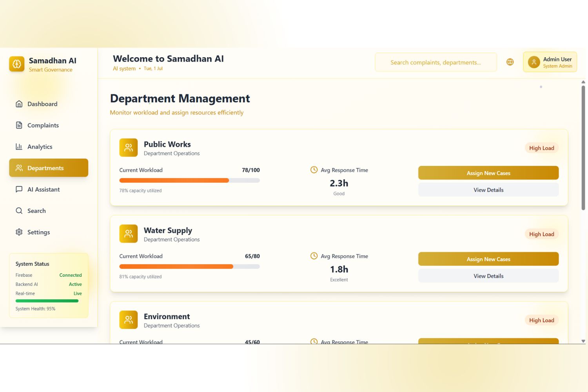The image size is (588, 392).
Task: Click the 78% capacity utilized text
Action: click(140, 191)
